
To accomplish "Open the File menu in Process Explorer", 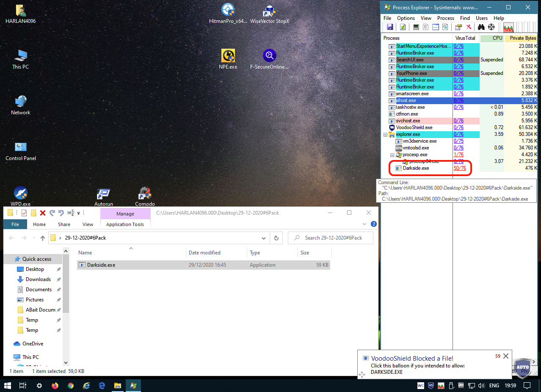I will point(387,18).
